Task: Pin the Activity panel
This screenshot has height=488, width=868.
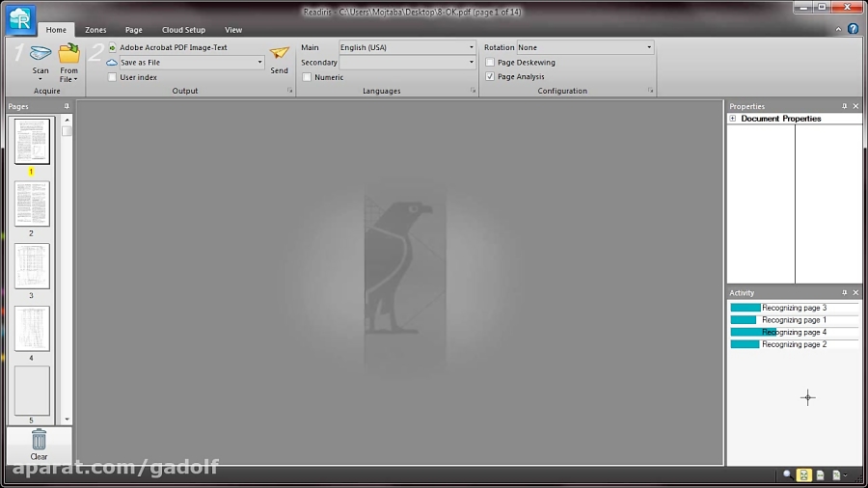Action: coord(844,292)
